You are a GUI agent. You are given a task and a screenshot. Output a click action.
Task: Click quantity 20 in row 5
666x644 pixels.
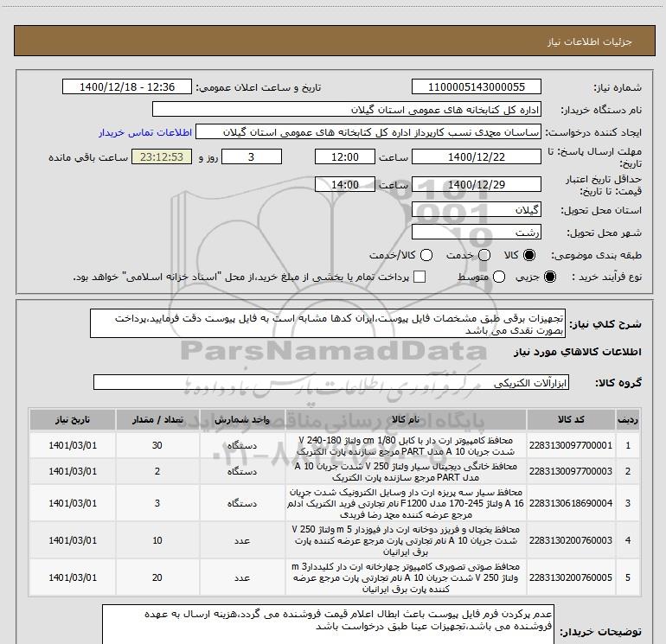pos(157,577)
